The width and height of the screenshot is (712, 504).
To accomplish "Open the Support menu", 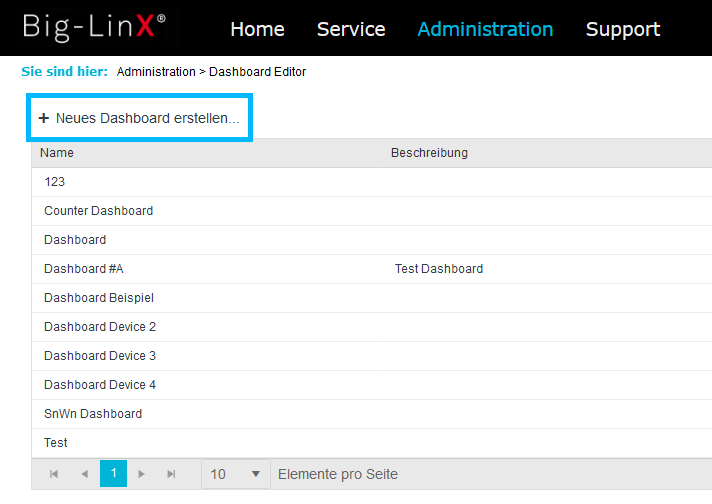I will click(623, 29).
